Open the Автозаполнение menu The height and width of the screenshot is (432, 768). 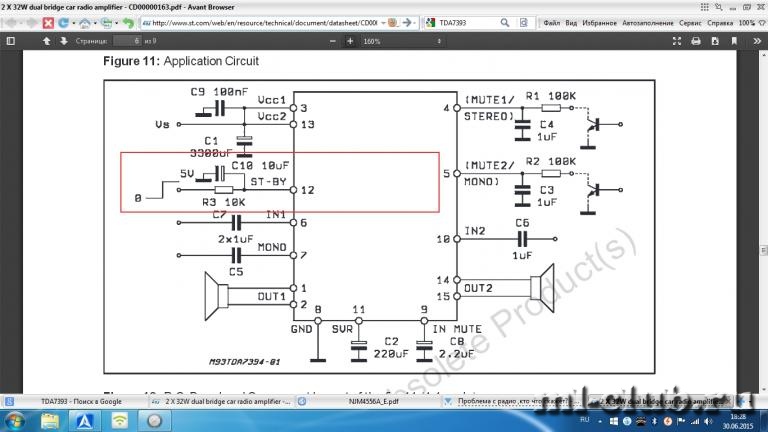[x=648, y=23]
